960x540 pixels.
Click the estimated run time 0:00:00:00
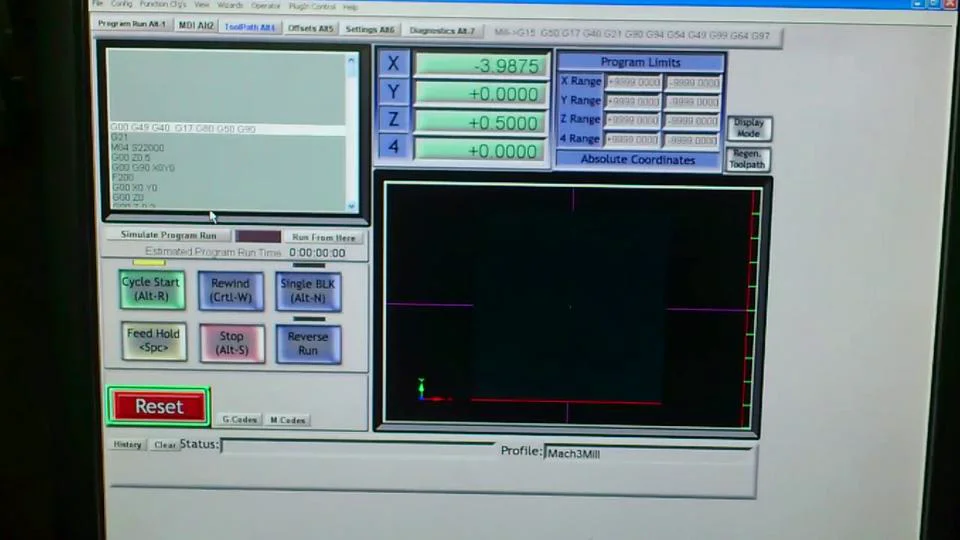[x=317, y=253]
